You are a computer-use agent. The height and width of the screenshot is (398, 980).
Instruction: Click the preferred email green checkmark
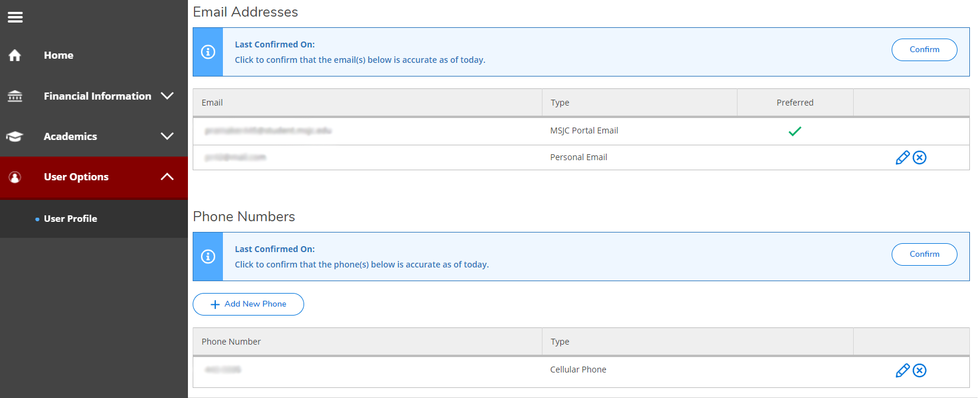tap(794, 131)
